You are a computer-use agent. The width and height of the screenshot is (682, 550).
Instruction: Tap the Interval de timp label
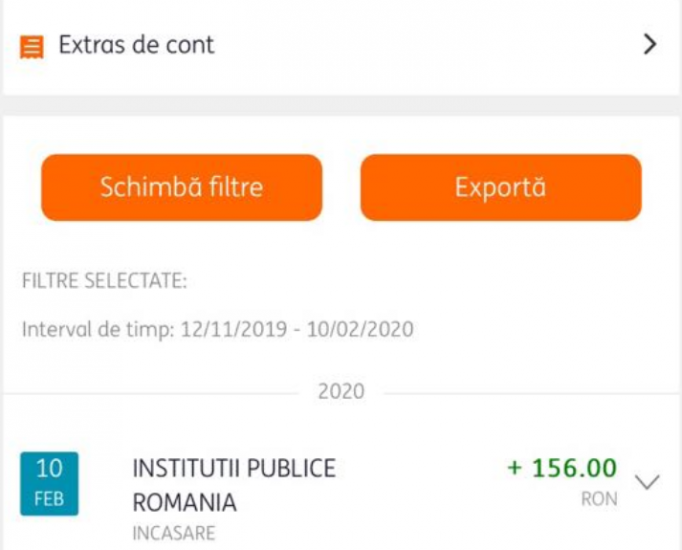(x=98, y=329)
